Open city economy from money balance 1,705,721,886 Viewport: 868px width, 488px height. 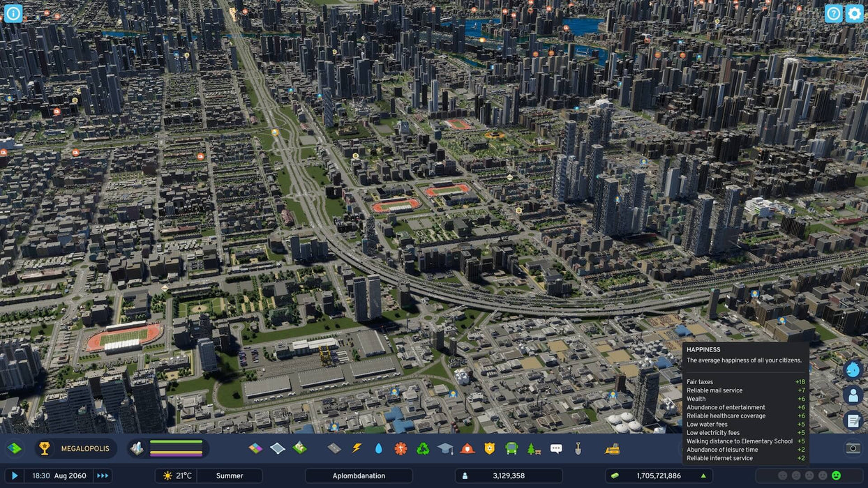659,475
